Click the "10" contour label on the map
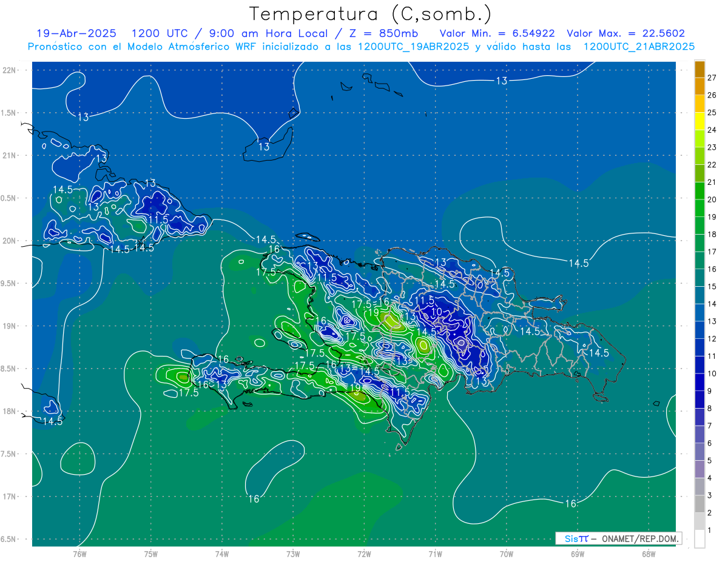 click(436, 311)
